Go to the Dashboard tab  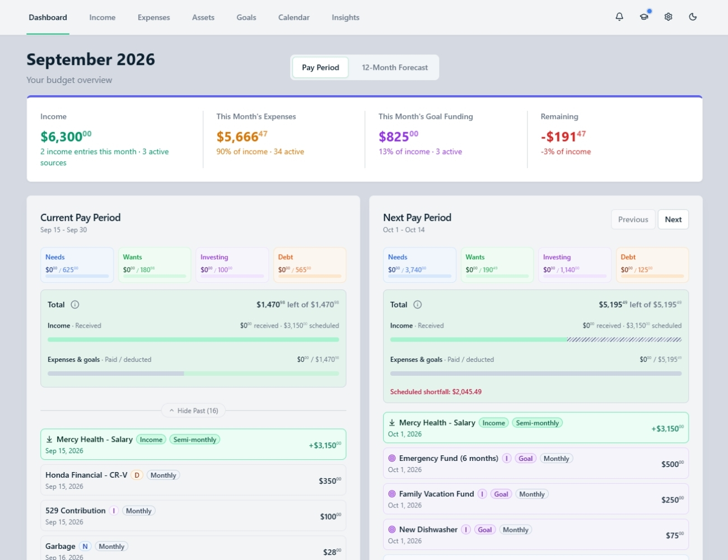tap(48, 17)
